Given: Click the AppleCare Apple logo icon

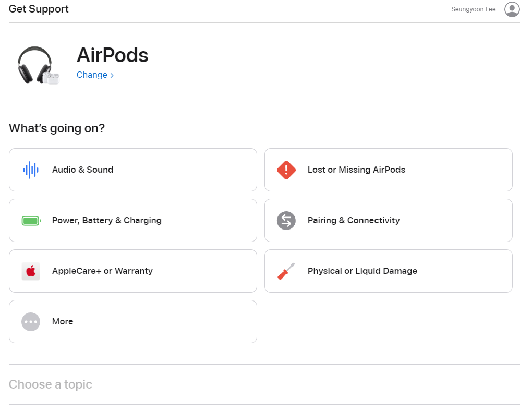Looking at the screenshot, I should click(x=31, y=271).
